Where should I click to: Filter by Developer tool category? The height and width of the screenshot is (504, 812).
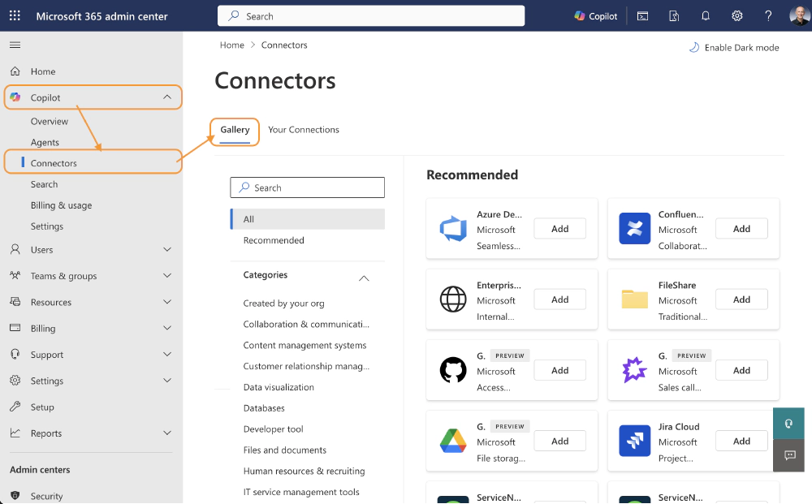(x=274, y=429)
